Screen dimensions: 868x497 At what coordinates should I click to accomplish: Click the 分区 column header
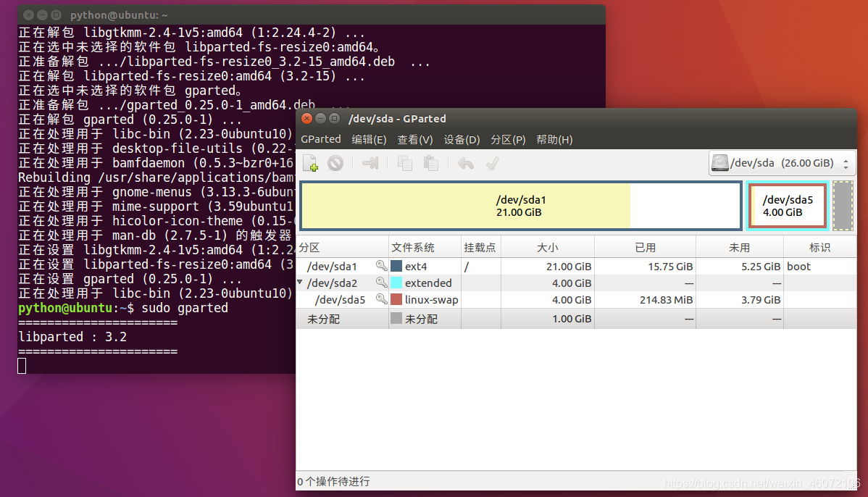[x=342, y=247]
